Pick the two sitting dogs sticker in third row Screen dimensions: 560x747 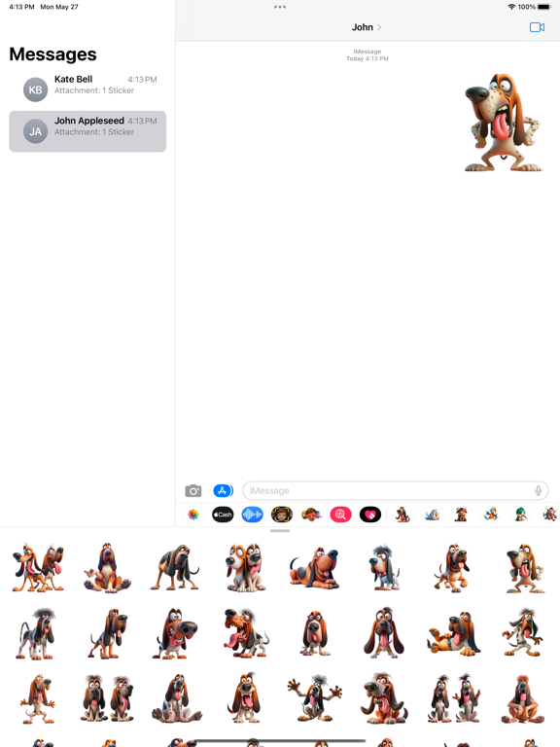pyautogui.click(x=107, y=698)
